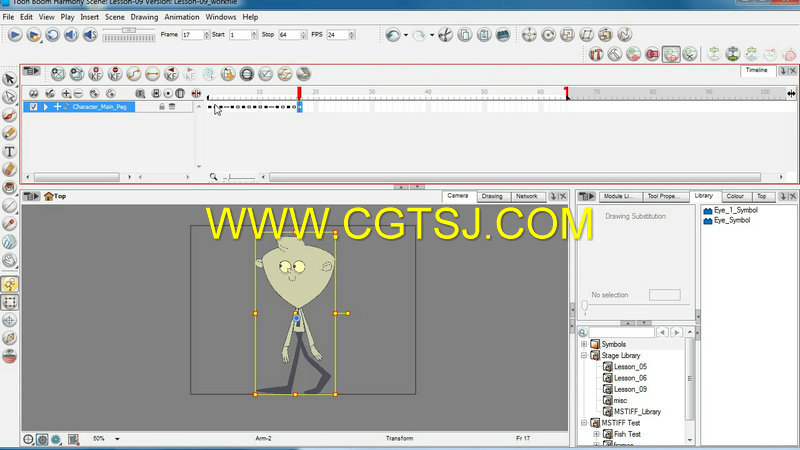The width and height of the screenshot is (800, 450).
Task: Click the Copy icon in top toolbar
Action: tap(465, 35)
